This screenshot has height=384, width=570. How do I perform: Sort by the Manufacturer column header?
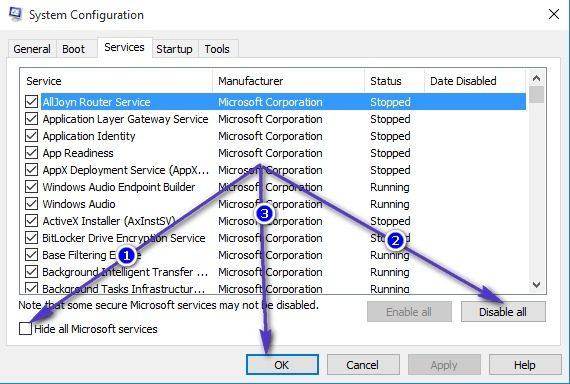(289, 81)
